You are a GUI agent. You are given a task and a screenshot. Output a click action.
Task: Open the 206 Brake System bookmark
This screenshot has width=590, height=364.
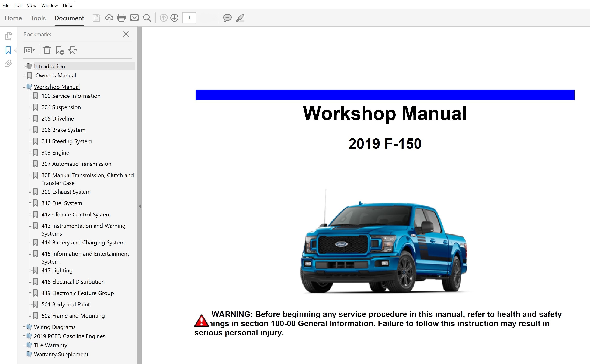click(63, 130)
